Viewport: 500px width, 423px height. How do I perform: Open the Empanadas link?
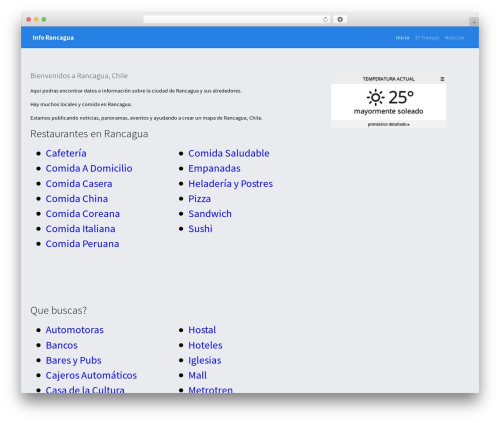tap(214, 168)
